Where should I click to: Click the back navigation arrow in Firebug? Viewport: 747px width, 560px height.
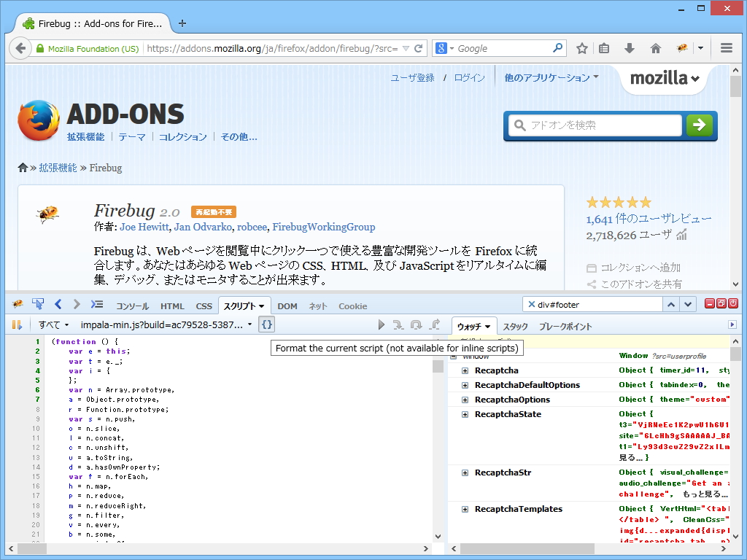click(58, 305)
